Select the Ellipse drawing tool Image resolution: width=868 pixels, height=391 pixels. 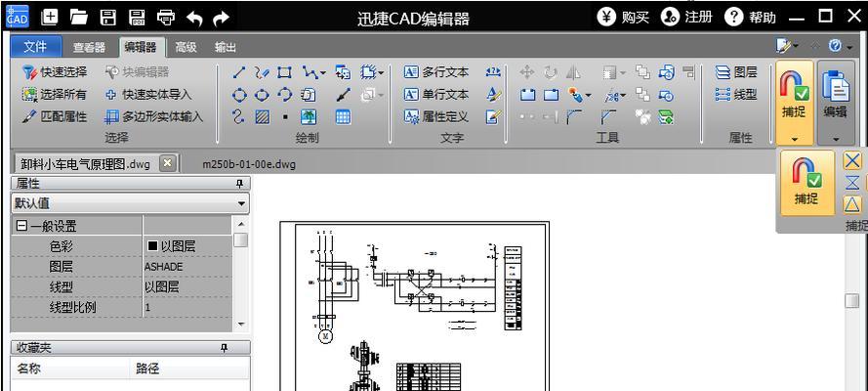262,95
